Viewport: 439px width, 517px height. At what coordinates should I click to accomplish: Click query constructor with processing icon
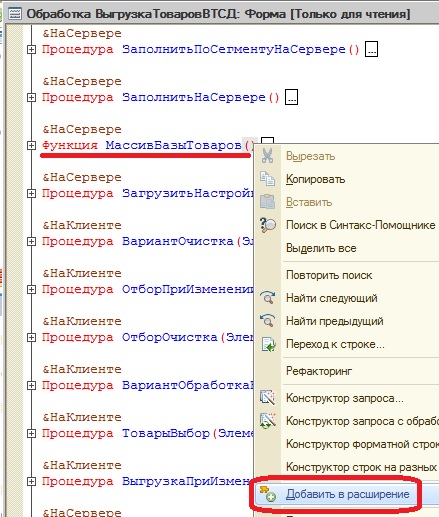tap(268, 421)
